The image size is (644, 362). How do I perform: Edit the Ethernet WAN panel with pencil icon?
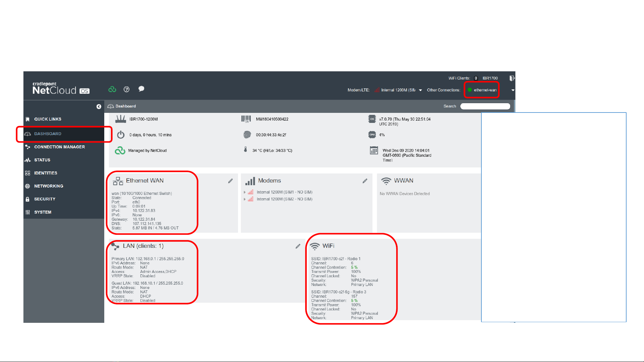pos(230,181)
